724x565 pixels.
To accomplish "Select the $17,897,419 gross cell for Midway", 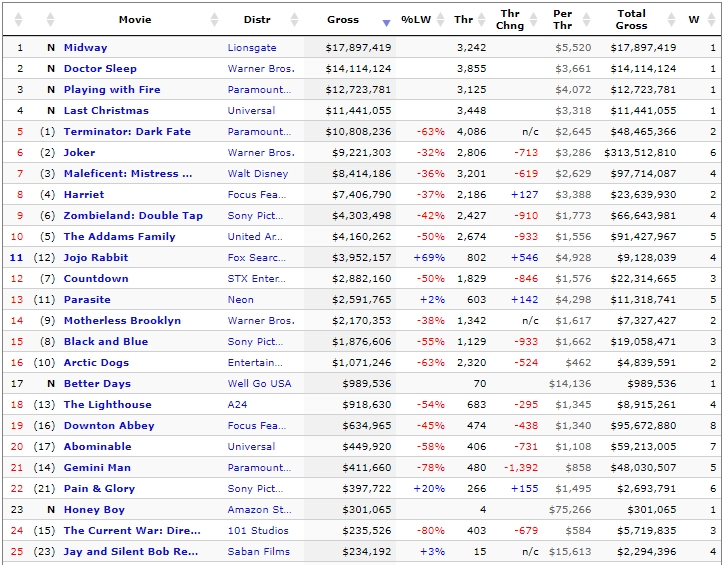I will pyautogui.click(x=358, y=48).
